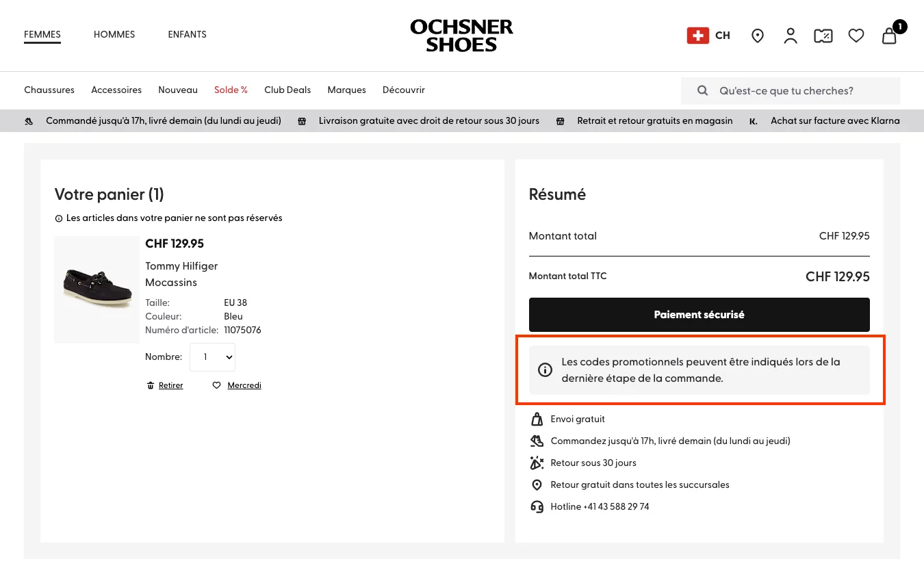
Task: Open the Club Deals menu
Action: (287, 90)
